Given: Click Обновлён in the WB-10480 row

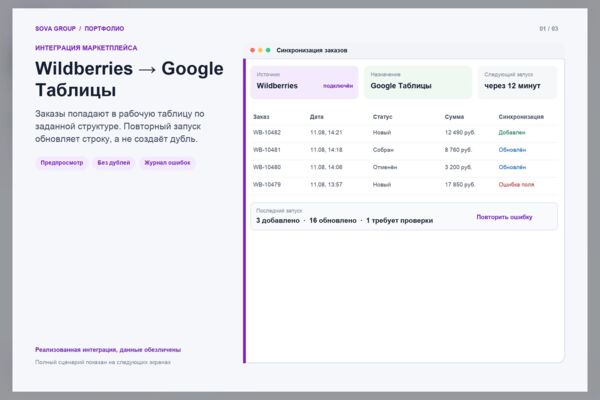Looking at the screenshot, I should (512, 167).
